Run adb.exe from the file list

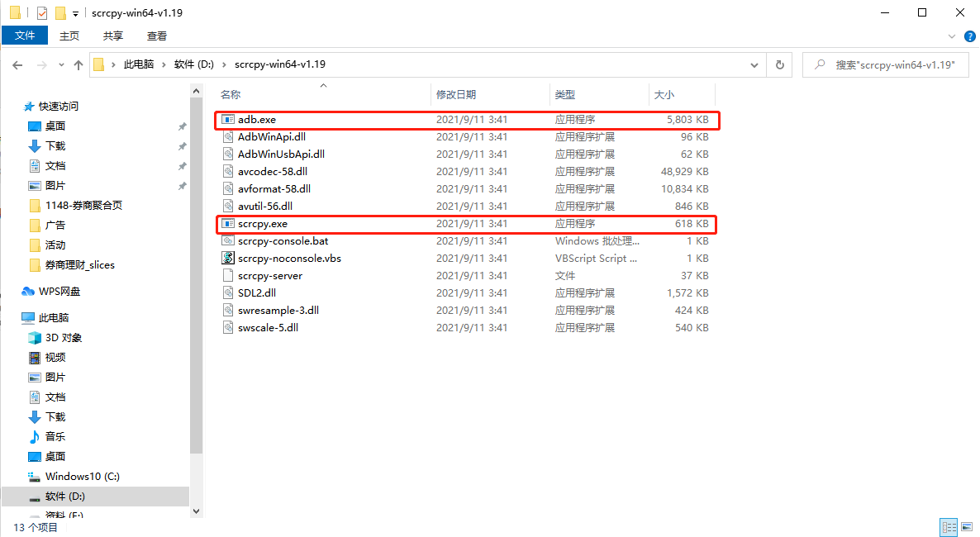pos(256,119)
